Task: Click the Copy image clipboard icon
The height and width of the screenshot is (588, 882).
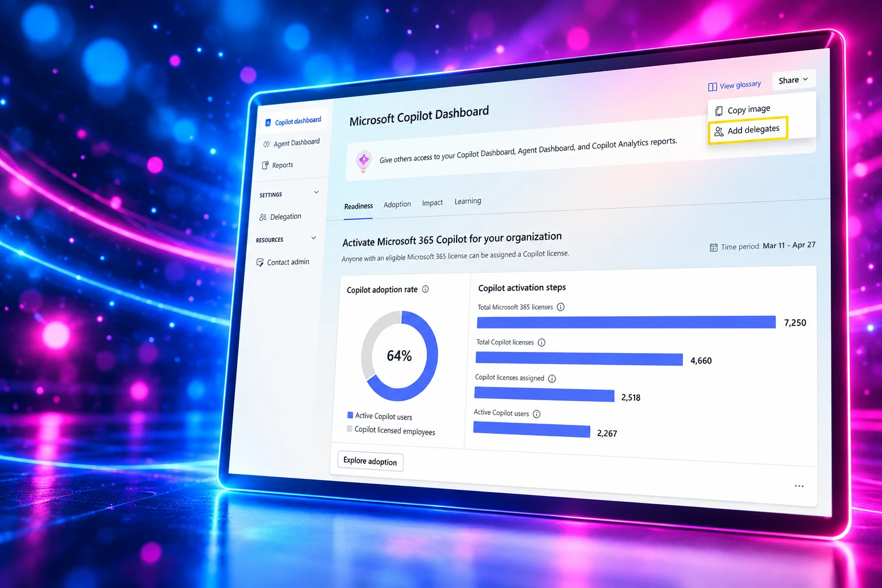Action: click(x=719, y=111)
